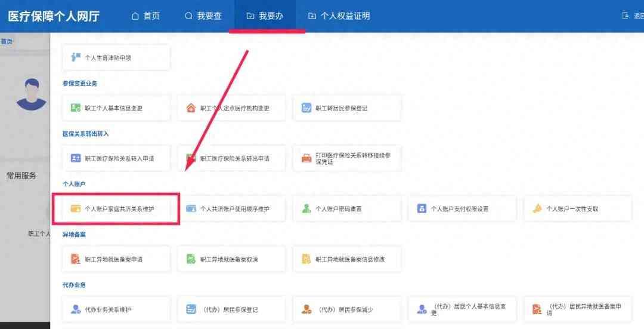Click the 代办业务关系维护 icon
644x329 pixels.
[76, 309]
